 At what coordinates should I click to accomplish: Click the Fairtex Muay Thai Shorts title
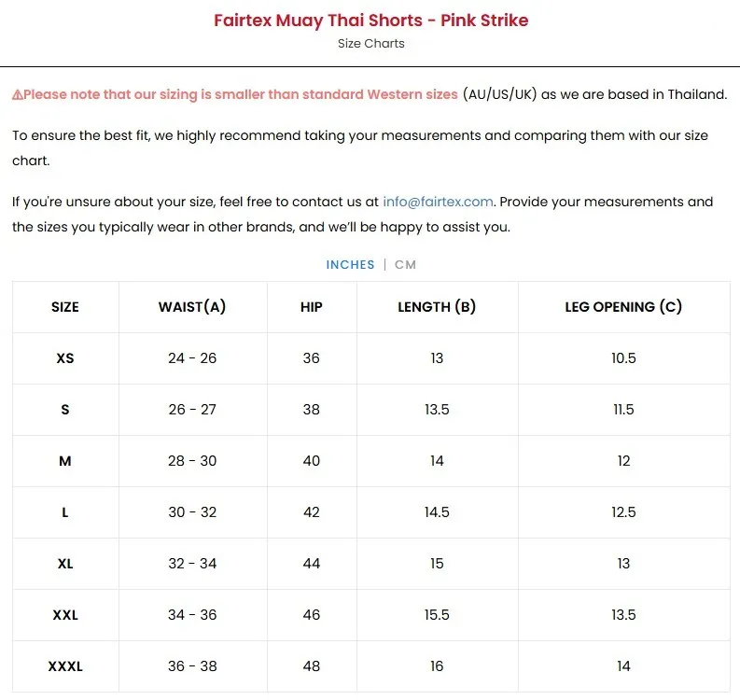pyautogui.click(x=370, y=20)
